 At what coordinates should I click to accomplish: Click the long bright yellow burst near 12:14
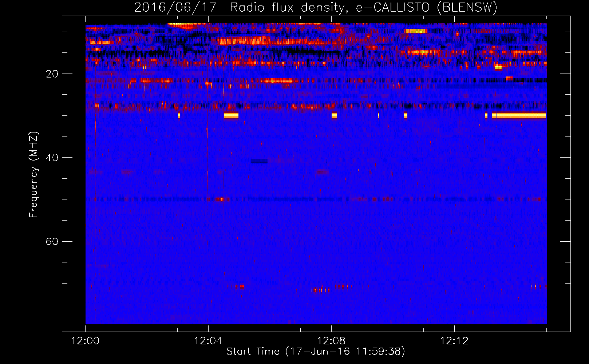tap(521, 115)
